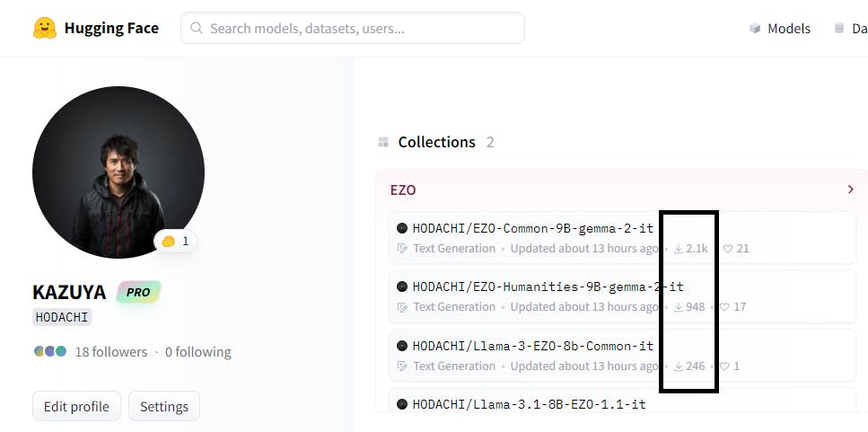Click the heart icon on EZO-Common-9B-gemma-2-it
The height and width of the screenshot is (432, 868).
(728, 249)
